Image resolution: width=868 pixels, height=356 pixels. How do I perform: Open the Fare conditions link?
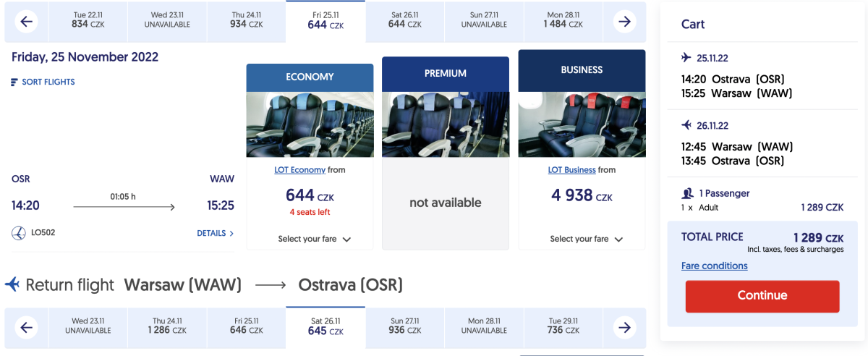(x=715, y=266)
